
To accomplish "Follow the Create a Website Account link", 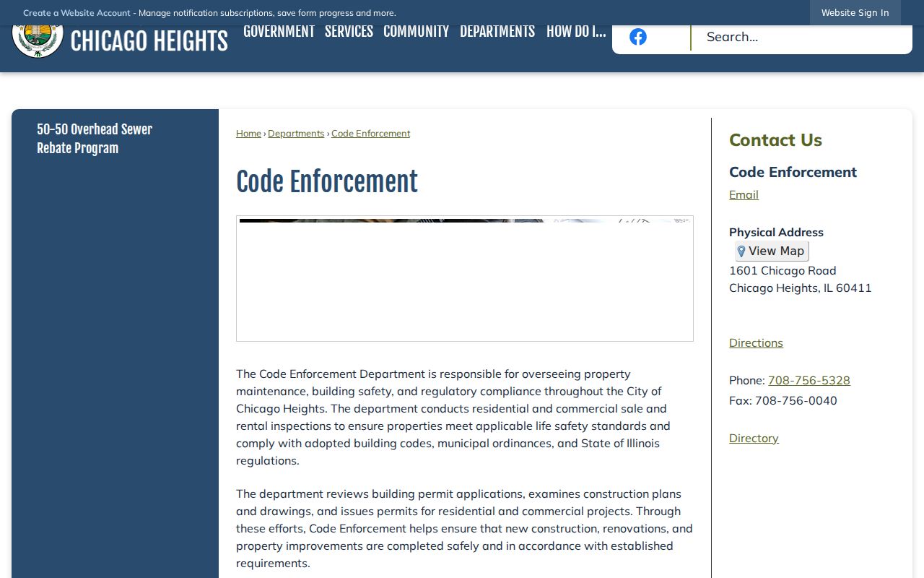I will coord(77,13).
